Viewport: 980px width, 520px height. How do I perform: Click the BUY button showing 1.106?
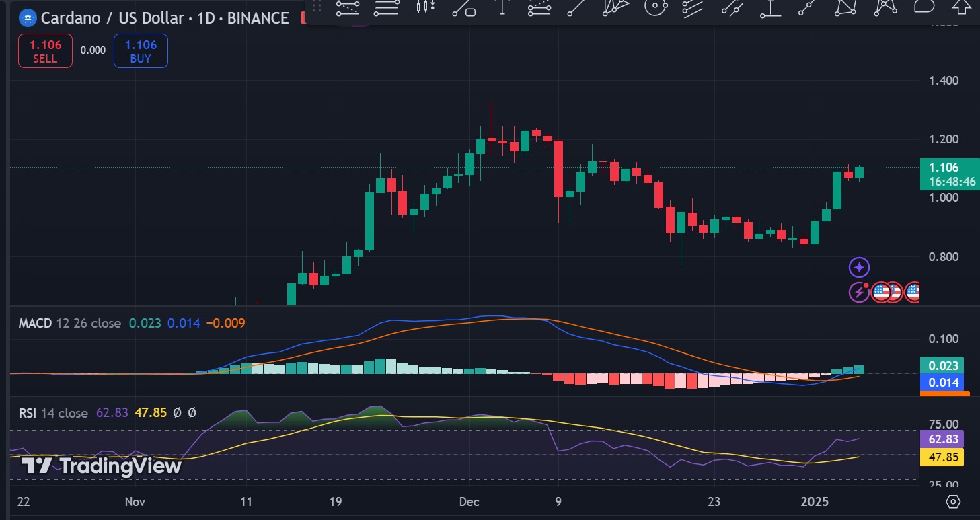click(x=140, y=50)
